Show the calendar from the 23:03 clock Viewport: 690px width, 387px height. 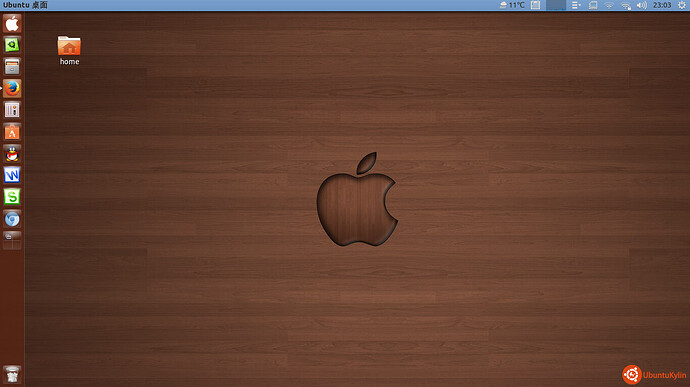(662, 5)
